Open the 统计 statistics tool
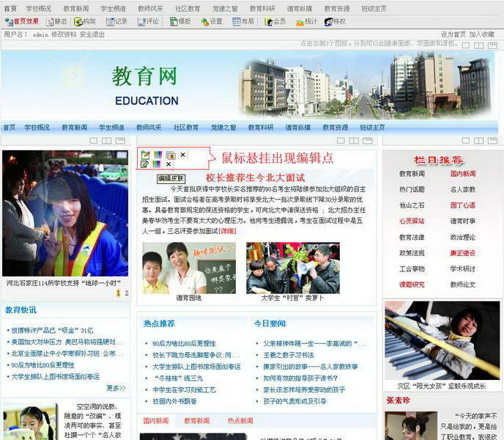 (306, 21)
